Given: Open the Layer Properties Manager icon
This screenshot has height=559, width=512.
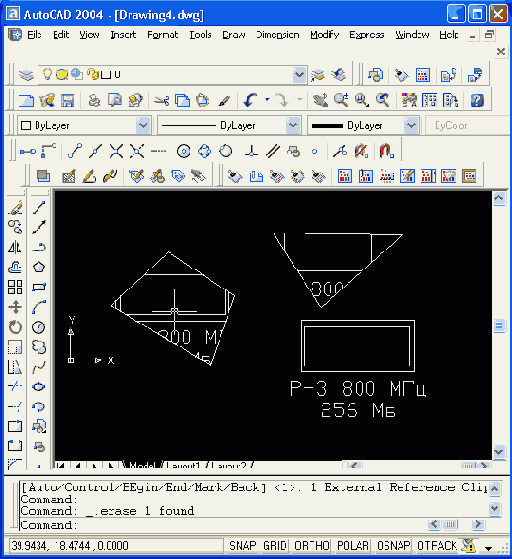Looking at the screenshot, I should [x=26, y=75].
